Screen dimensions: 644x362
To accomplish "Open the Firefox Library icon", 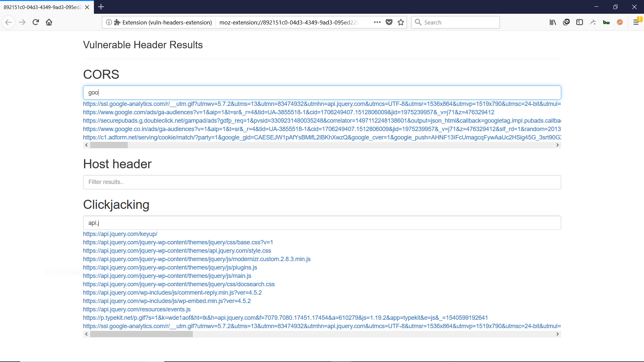I will [x=553, y=22].
